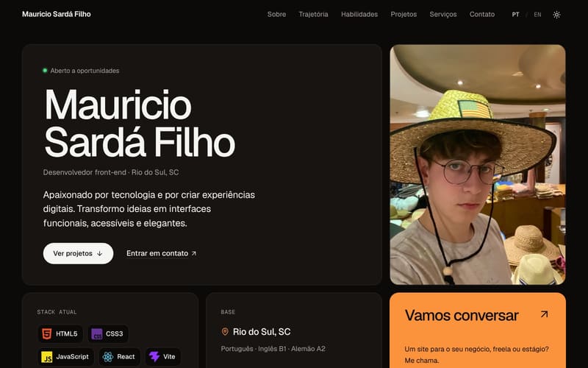Click the CSS3 icon badge

pyautogui.click(x=97, y=333)
